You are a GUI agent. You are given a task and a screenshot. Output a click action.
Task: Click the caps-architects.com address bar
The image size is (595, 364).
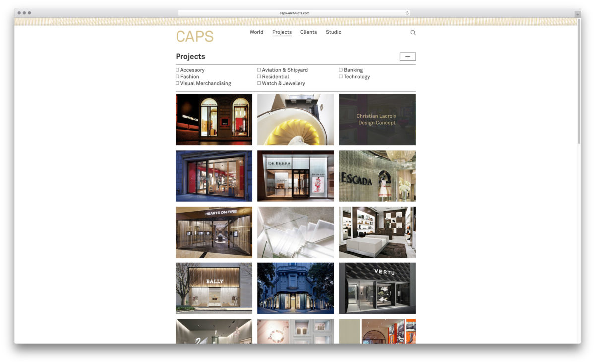click(x=294, y=13)
